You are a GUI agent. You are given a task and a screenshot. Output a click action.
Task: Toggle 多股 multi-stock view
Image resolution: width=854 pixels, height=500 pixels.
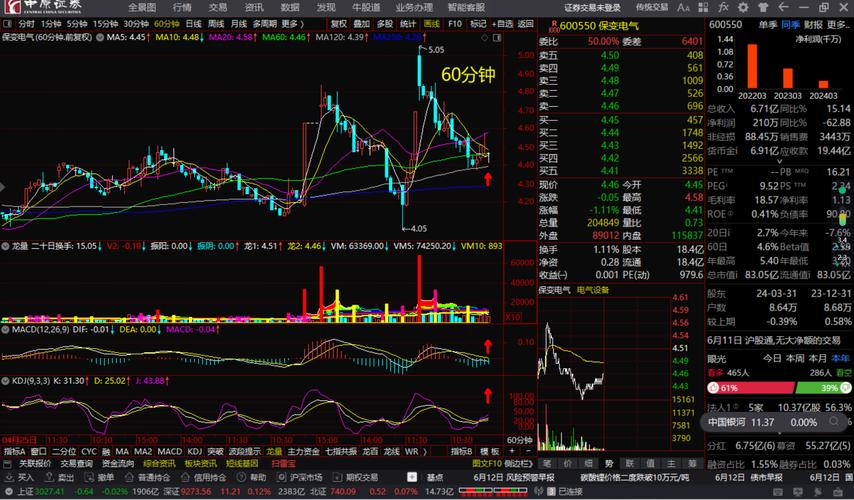pos(385,24)
